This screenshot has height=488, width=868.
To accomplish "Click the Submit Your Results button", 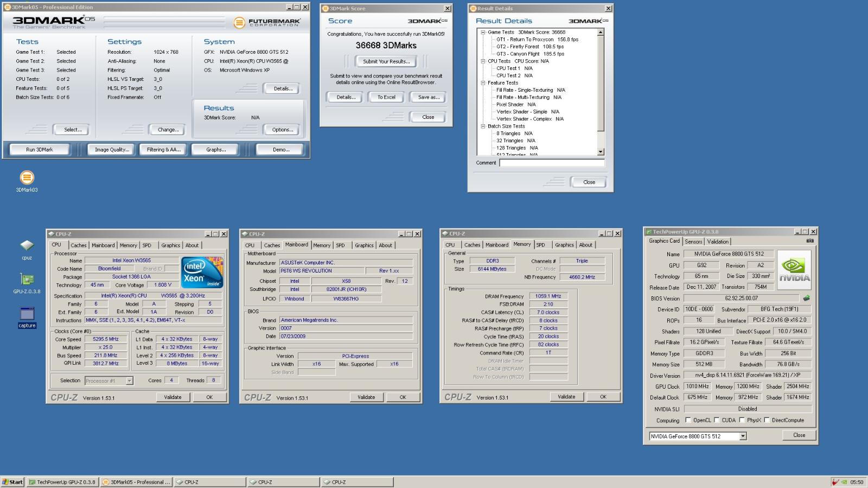I will [386, 61].
